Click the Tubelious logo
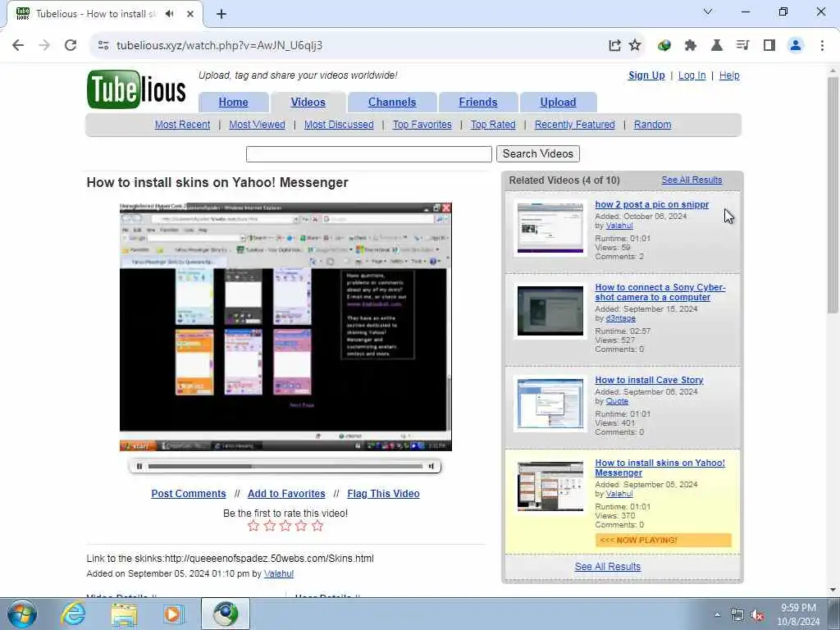 point(136,89)
